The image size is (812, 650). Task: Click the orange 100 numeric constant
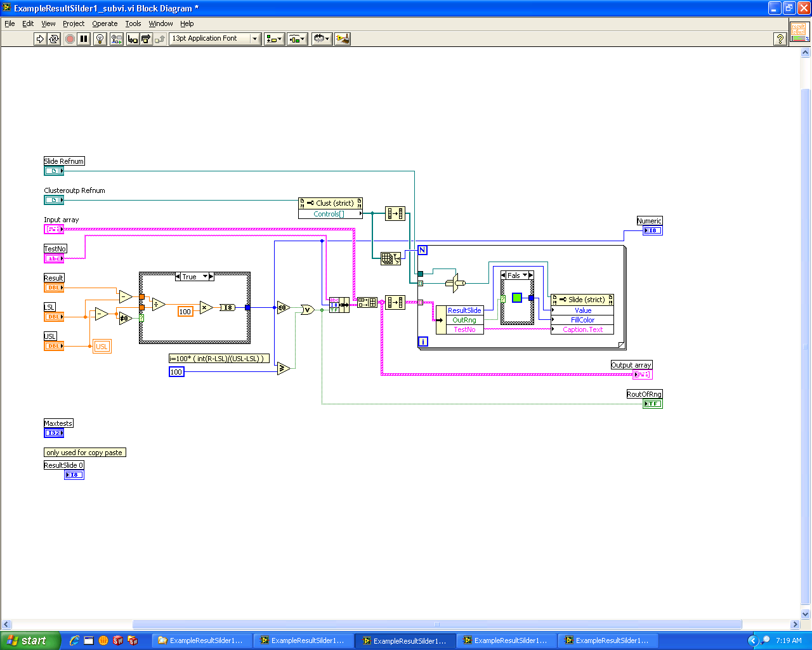click(x=185, y=312)
